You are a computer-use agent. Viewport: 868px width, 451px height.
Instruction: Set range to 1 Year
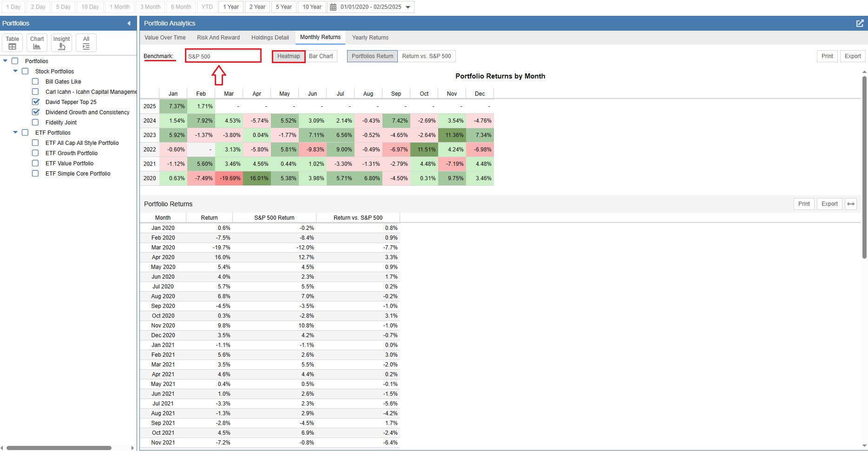[x=231, y=7]
